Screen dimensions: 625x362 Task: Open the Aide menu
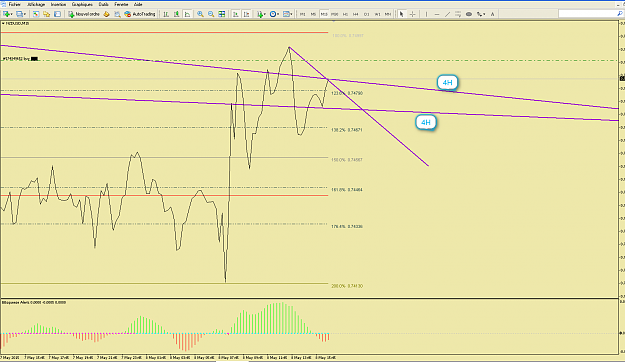138,4
